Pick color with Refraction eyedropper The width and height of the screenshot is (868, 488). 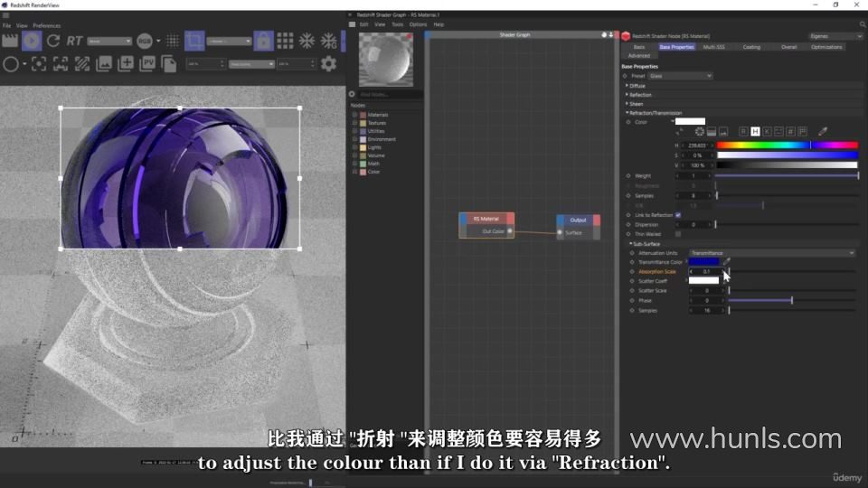(823, 132)
